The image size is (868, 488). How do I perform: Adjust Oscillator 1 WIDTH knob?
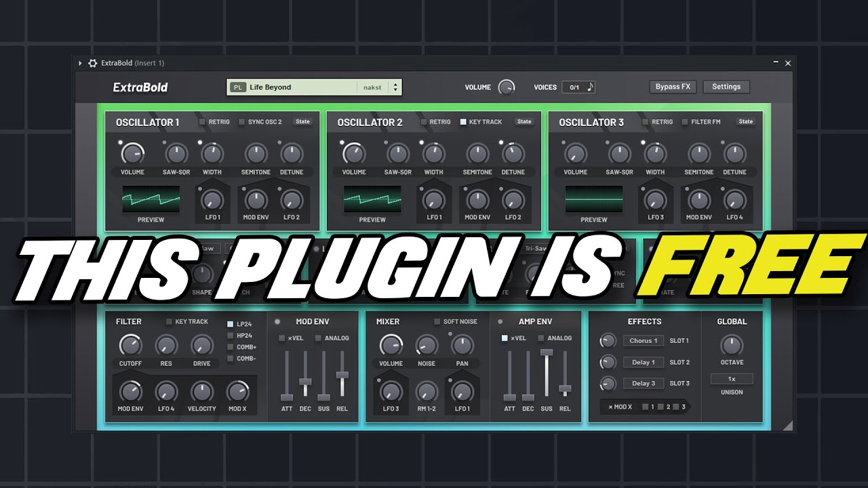coord(212,154)
